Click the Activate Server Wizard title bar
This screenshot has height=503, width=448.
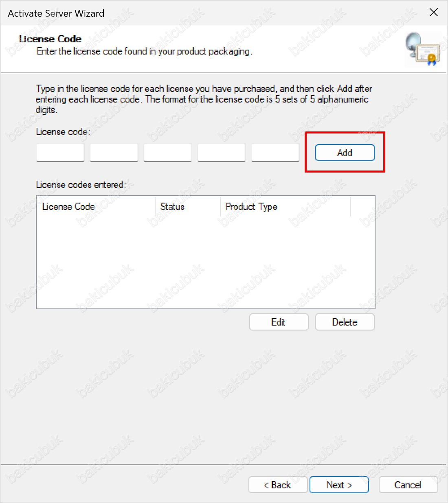click(x=204, y=13)
